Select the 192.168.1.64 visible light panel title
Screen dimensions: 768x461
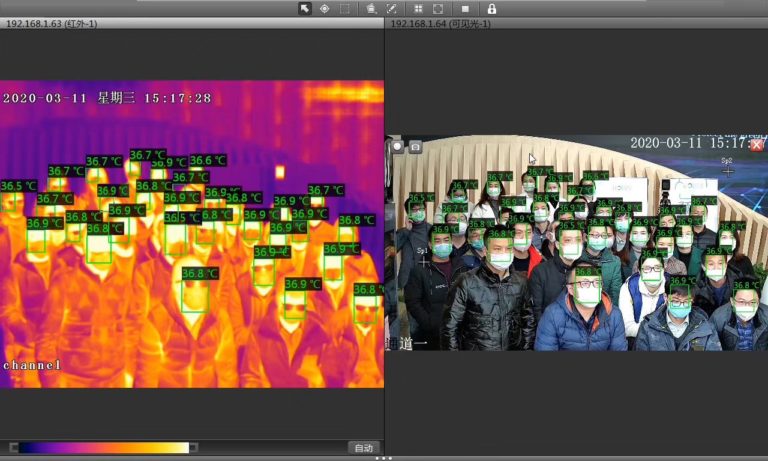point(440,23)
